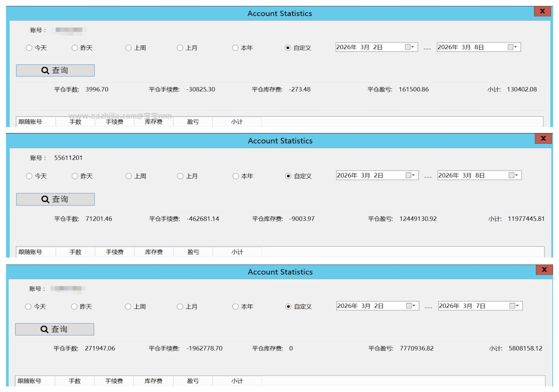Open the 3月7日 end date calendar dropdown
559x392 pixels.
coord(514,306)
